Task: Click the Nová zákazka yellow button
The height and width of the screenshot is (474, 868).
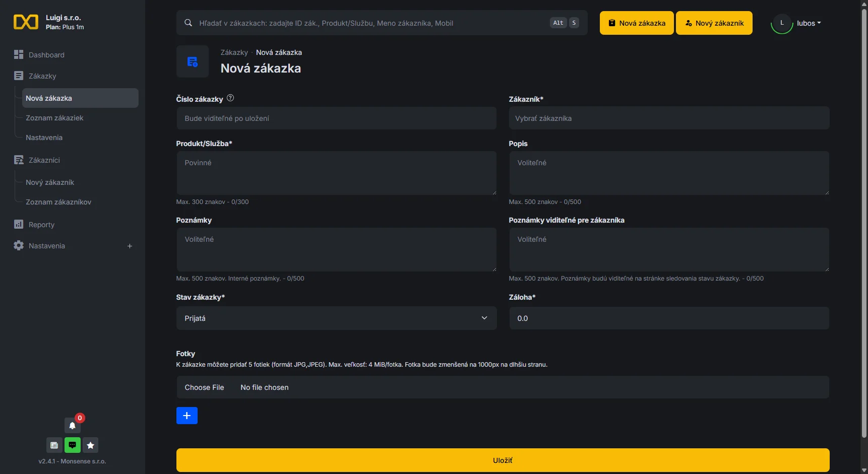Action: (x=637, y=23)
